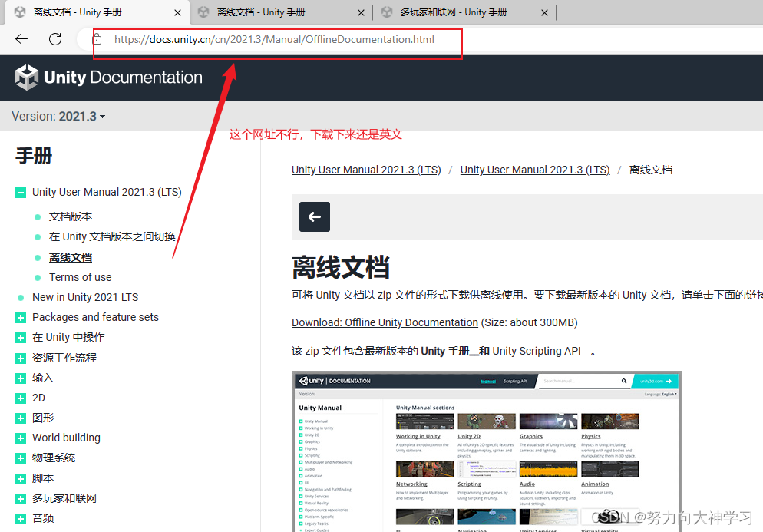
Task: Select 离线文档 in the sidebar
Action: pos(71,257)
